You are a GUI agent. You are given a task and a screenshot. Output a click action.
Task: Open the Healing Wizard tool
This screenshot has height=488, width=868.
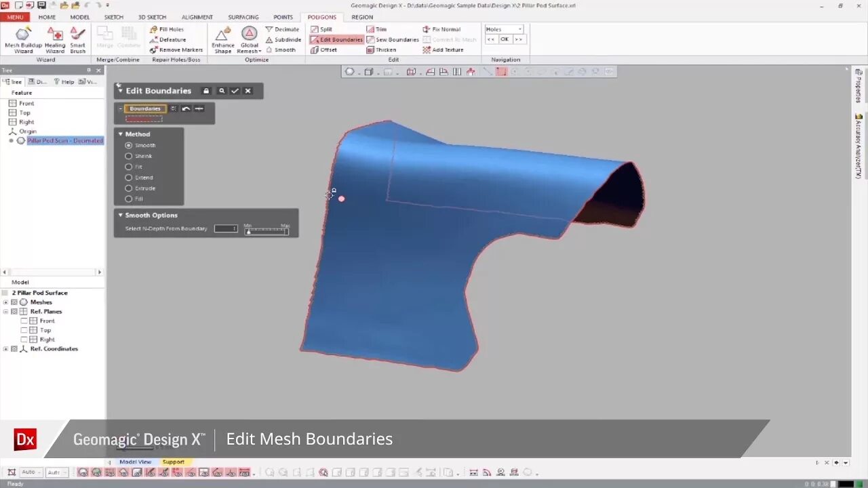pyautogui.click(x=55, y=40)
